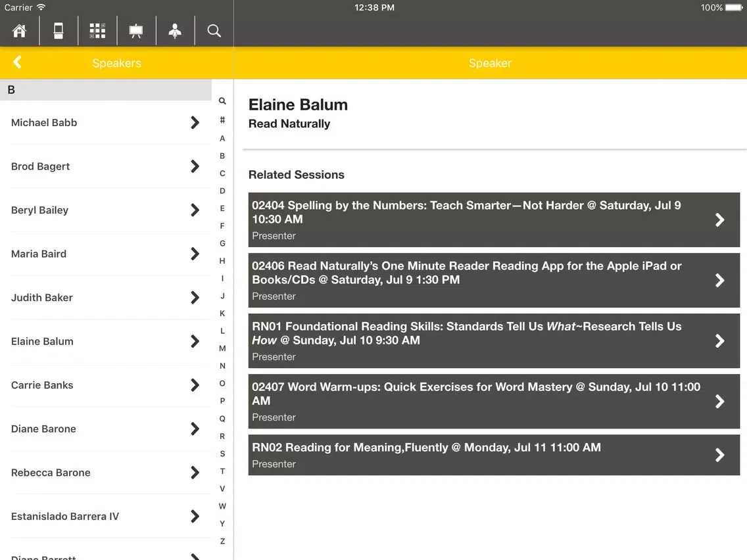
Task: Tap the 12:38 PM clock in status bar
Action: pyautogui.click(x=374, y=8)
